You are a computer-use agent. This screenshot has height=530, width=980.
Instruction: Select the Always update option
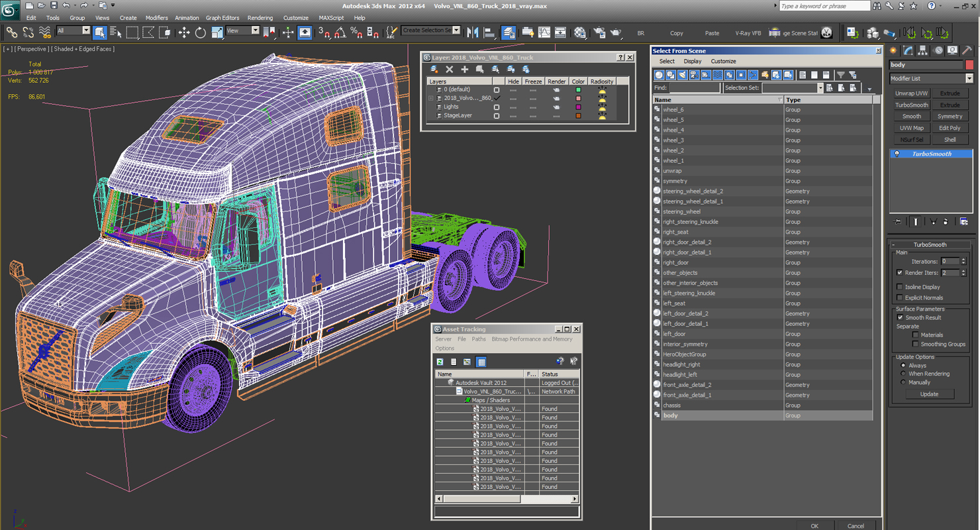pos(903,365)
